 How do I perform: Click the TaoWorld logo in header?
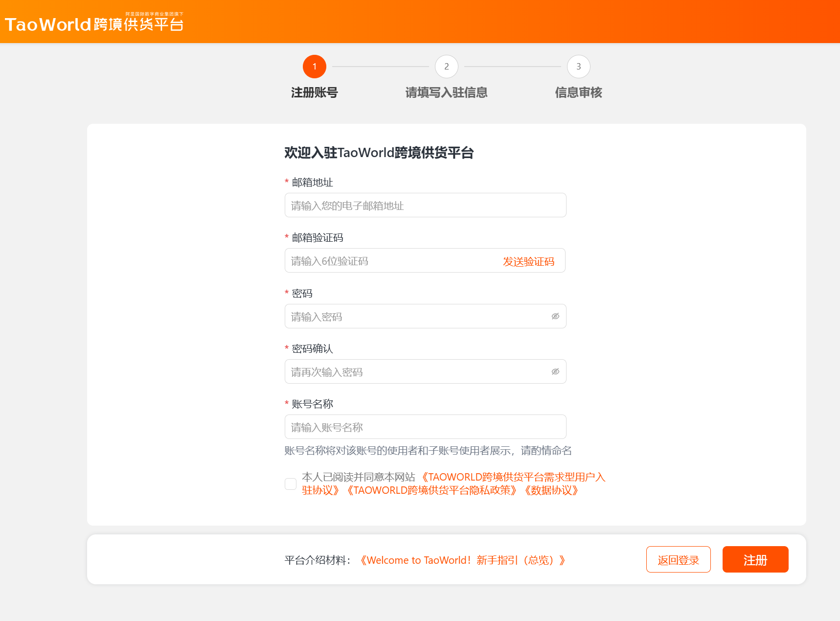pos(94,23)
